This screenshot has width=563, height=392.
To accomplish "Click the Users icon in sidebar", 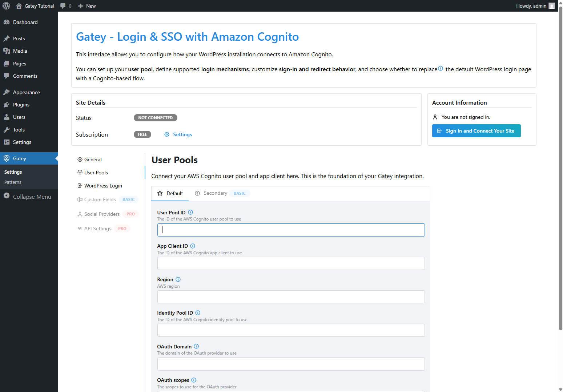I will (7, 117).
